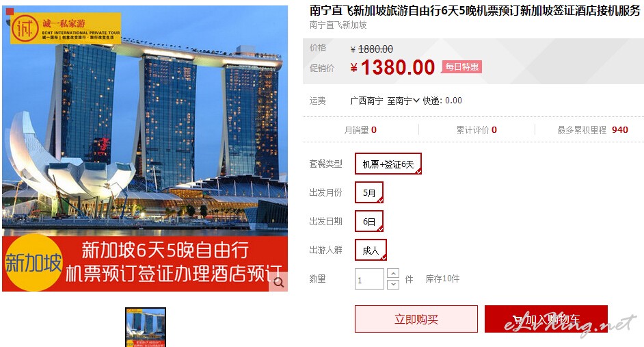This screenshot has height=347, width=644.
Task: Increase quantity with the up arrow
Action: click(x=393, y=273)
